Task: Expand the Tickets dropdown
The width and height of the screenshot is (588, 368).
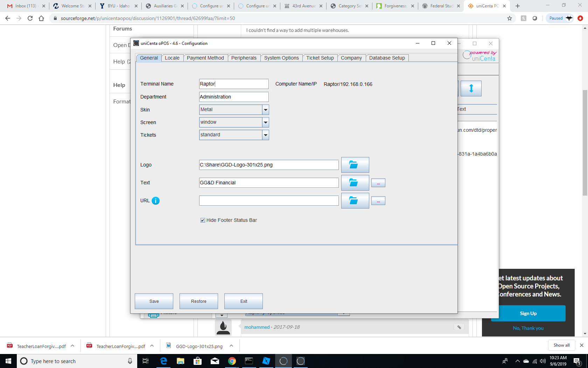Action: click(266, 135)
